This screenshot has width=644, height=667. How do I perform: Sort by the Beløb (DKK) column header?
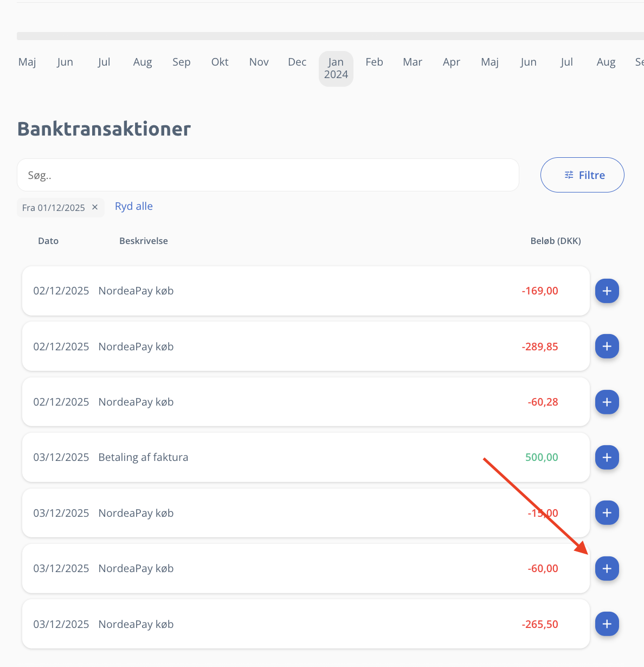(555, 241)
